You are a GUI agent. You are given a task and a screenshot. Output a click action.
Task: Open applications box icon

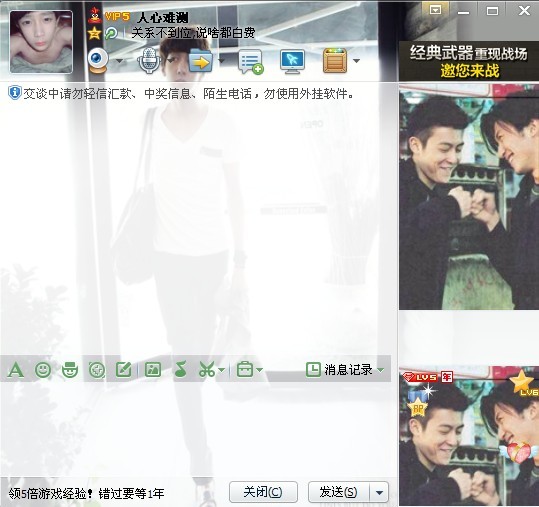coord(335,60)
